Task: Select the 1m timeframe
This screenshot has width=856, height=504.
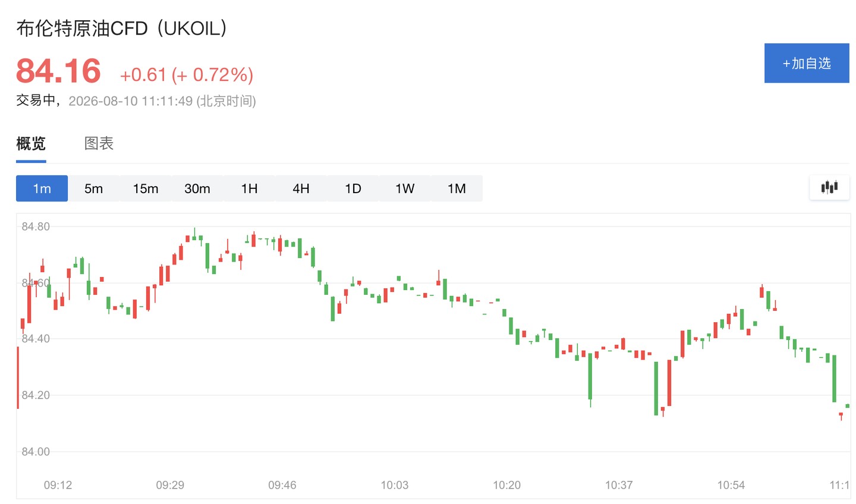Action: pos(42,188)
